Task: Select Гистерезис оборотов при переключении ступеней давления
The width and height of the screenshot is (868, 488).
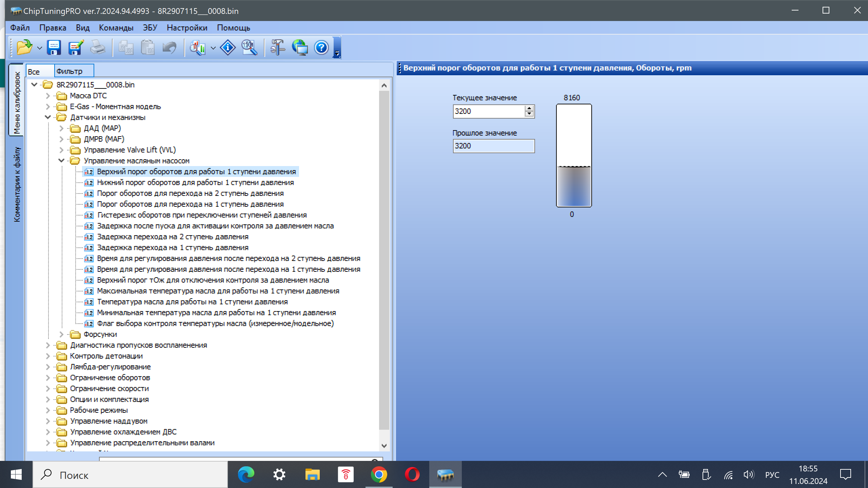Action: click(202, 215)
